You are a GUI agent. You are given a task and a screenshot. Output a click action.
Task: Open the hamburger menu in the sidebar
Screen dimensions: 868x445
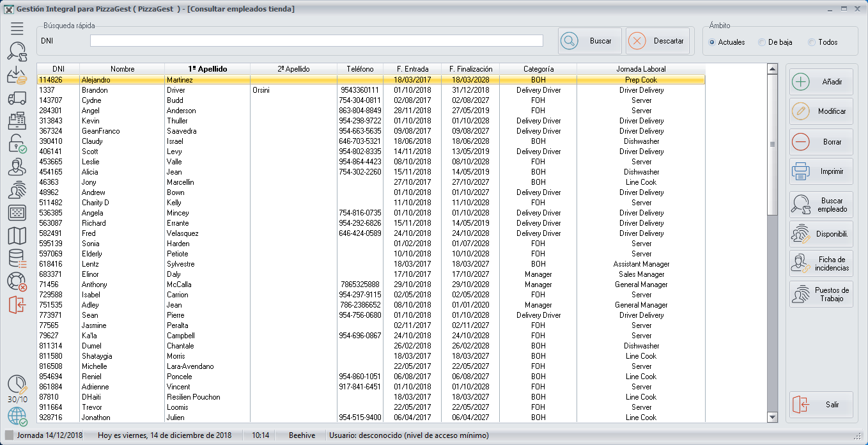pyautogui.click(x=17, y=28)
